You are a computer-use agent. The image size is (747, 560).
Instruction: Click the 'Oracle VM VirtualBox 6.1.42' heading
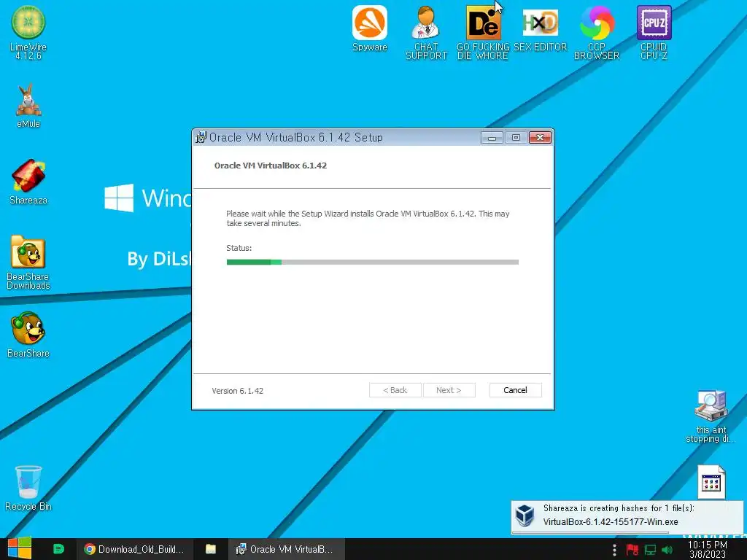[x=270, y=166]
